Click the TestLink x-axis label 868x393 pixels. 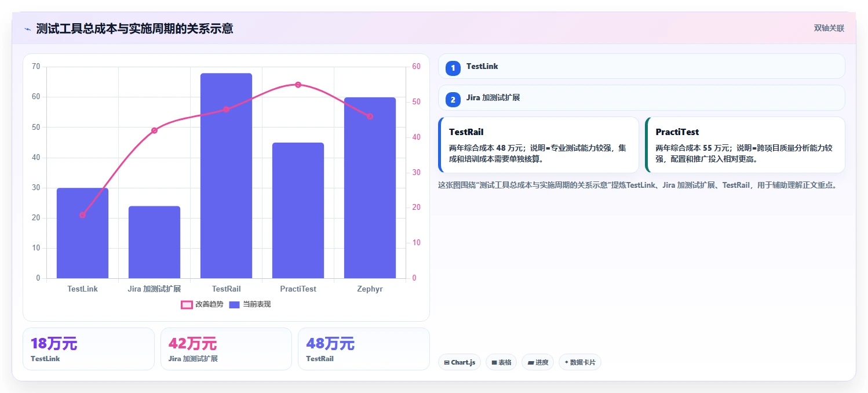coord(82,289)
